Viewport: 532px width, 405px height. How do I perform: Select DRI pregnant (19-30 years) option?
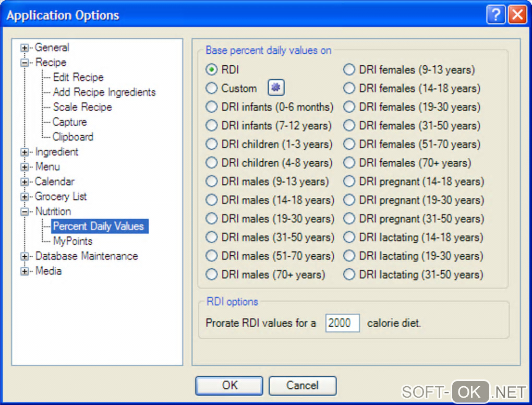349,200
